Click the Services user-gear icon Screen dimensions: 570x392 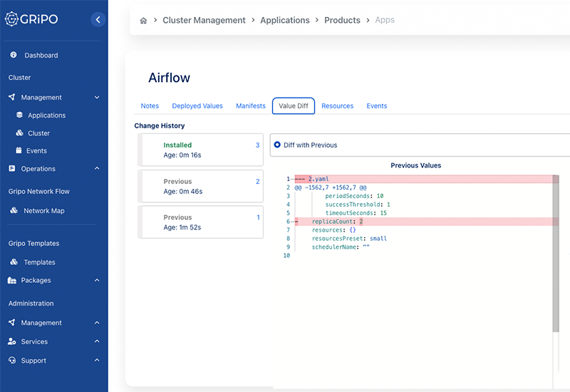pyautogui.click(x=12, y=341)
